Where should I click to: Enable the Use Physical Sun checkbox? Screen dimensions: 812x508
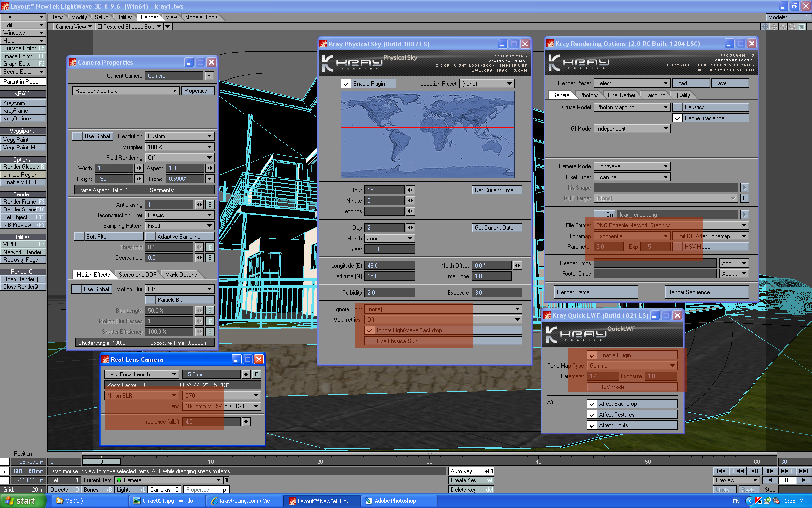pos(370,341)
